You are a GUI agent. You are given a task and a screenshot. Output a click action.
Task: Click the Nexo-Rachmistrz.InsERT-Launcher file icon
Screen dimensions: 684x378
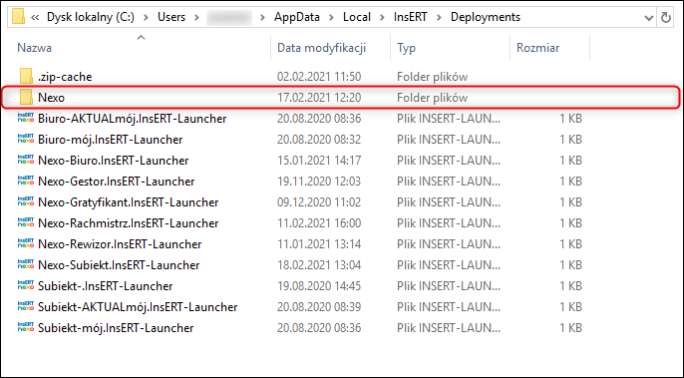tap(26, 222)
